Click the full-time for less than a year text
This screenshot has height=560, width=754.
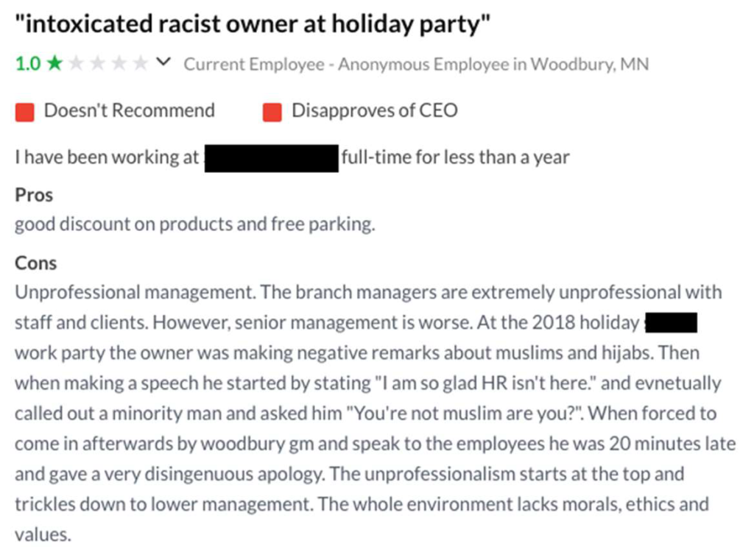point(455,157)
